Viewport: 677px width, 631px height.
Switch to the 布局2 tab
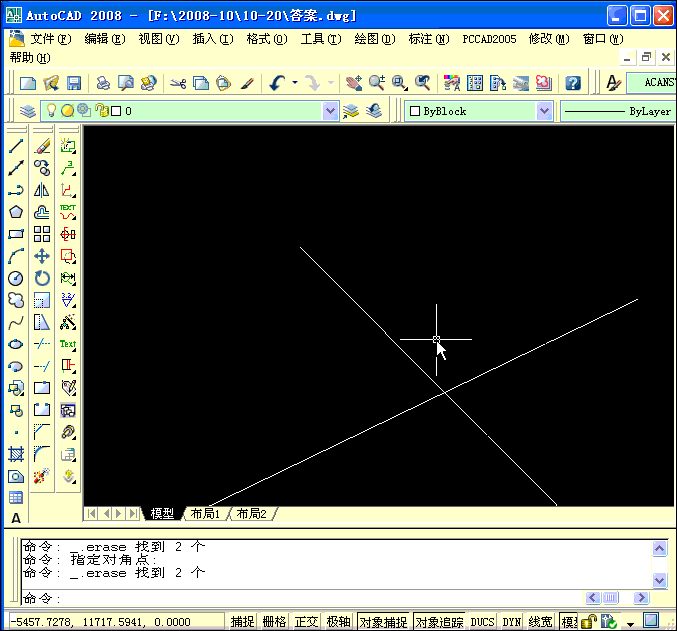click(251, 514)
